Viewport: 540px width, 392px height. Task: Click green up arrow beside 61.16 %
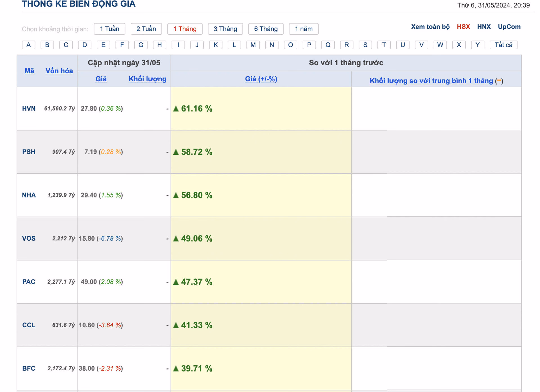pos(176,109)
